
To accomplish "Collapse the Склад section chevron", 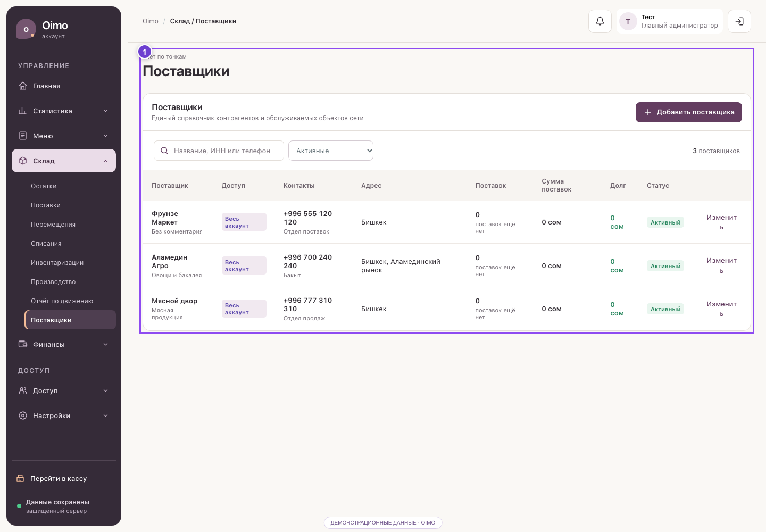I will (105, 161).
